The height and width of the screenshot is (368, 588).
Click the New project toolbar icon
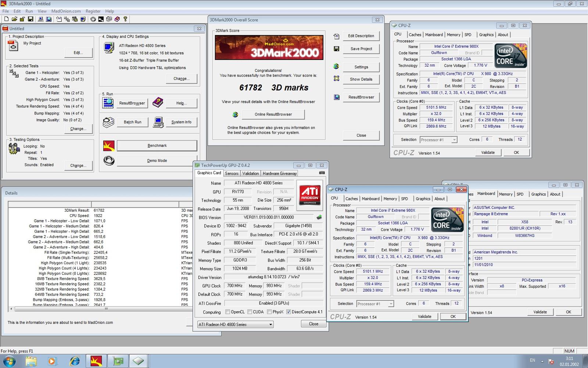coord(6,19)
